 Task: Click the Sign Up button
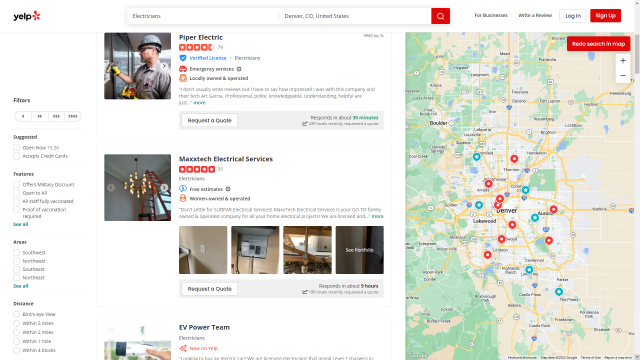coord(605,16)
